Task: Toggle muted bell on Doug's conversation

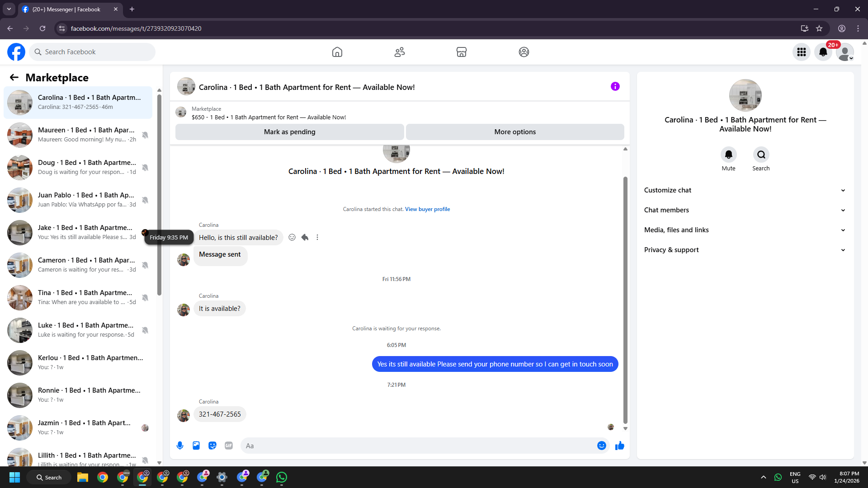Action: click(145, 167)
